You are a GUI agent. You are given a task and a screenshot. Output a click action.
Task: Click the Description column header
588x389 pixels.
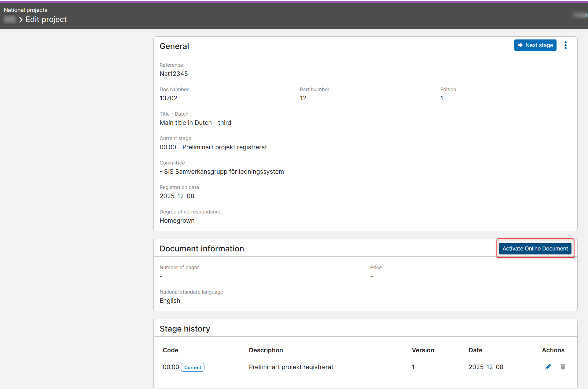tap(266, 350)
